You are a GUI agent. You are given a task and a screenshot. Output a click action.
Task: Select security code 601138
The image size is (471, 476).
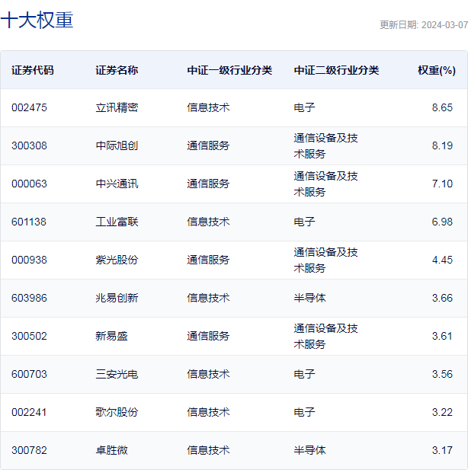(x=29, y=222)
